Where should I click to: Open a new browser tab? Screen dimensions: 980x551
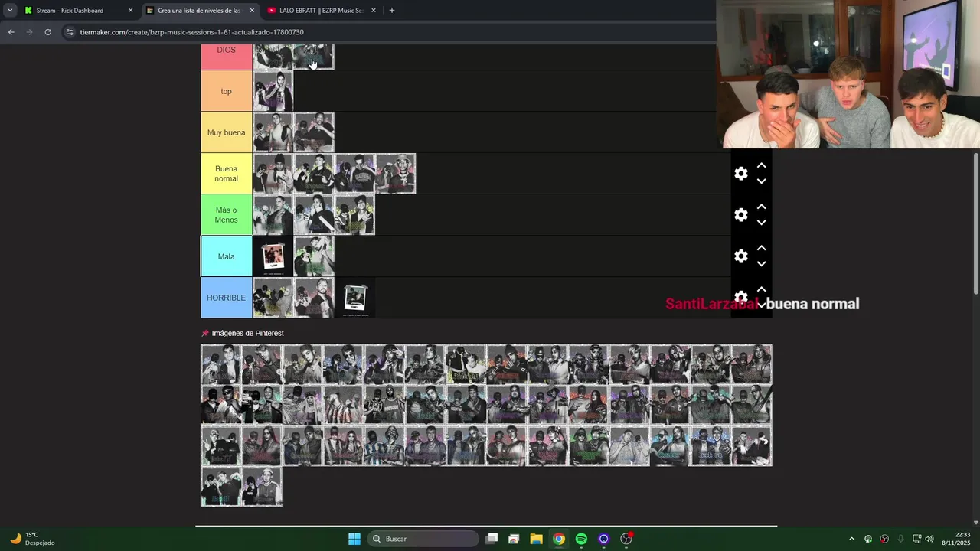tap(392, 11)
